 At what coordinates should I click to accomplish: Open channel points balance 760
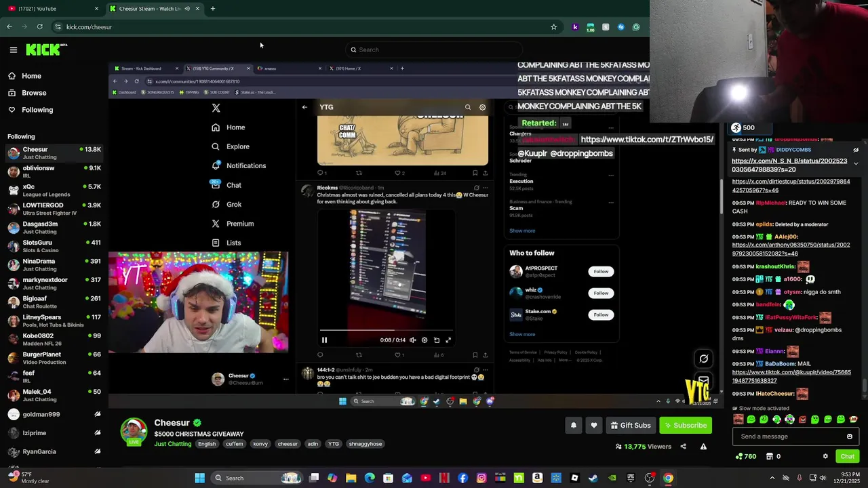pos(746,457)
